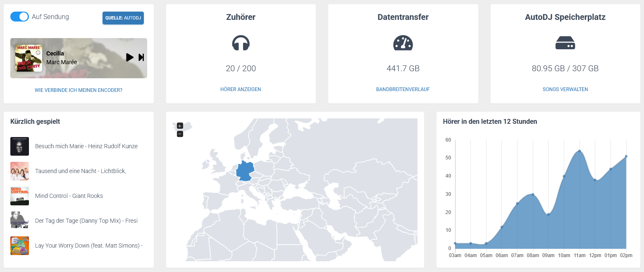The width and height of the screenshot is (644, 272).
Task: Click the Cecilia album cover thumbnail
Action: (29, 58)
